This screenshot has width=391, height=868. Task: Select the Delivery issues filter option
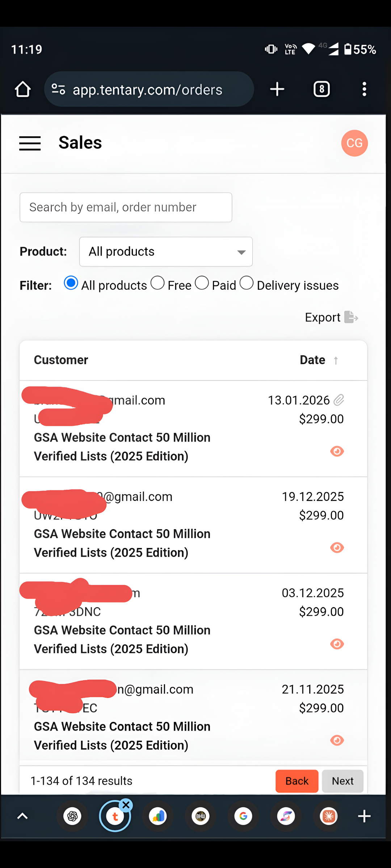(247, 283)
